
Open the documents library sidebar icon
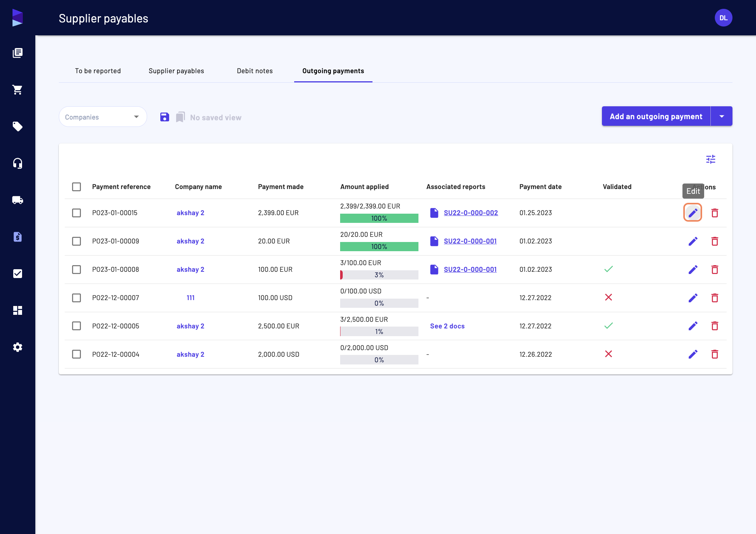[x=18, y=53]
